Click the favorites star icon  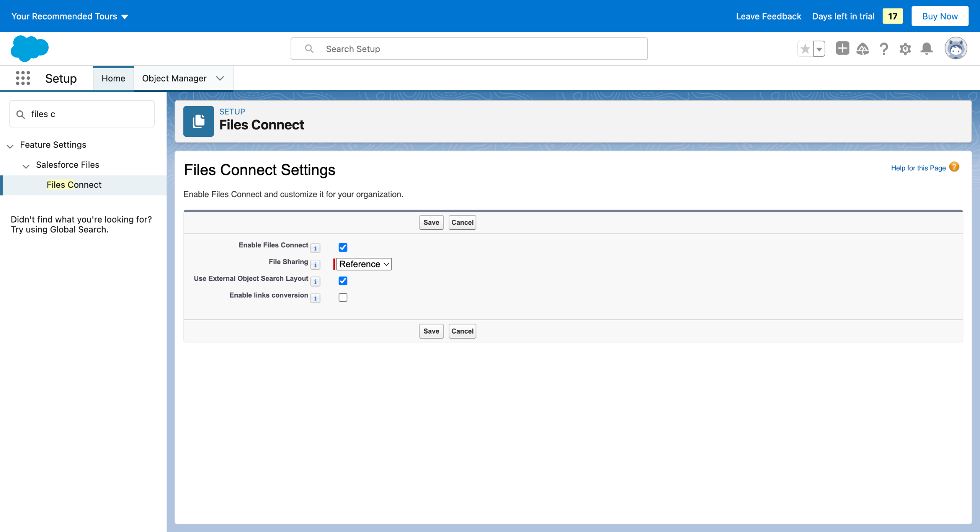pos(805,49)
